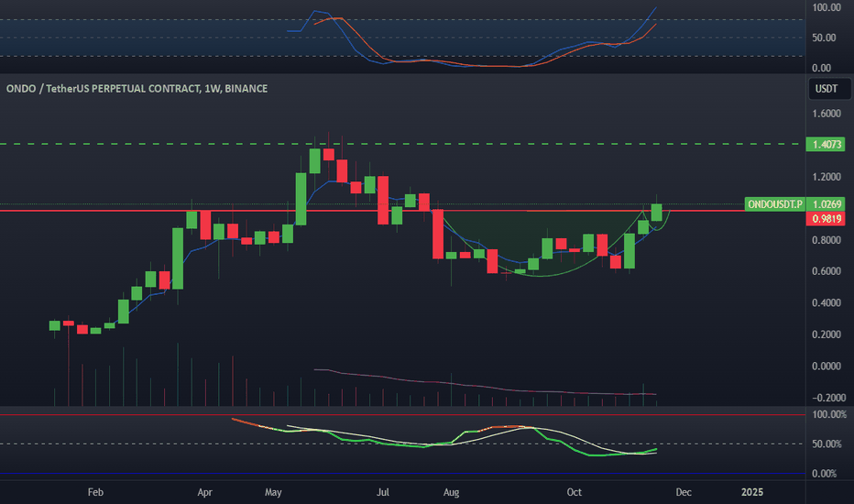Click the 0.4000 price scale value
This screenshot has height=504, width=854.
(x=827, y=303)
